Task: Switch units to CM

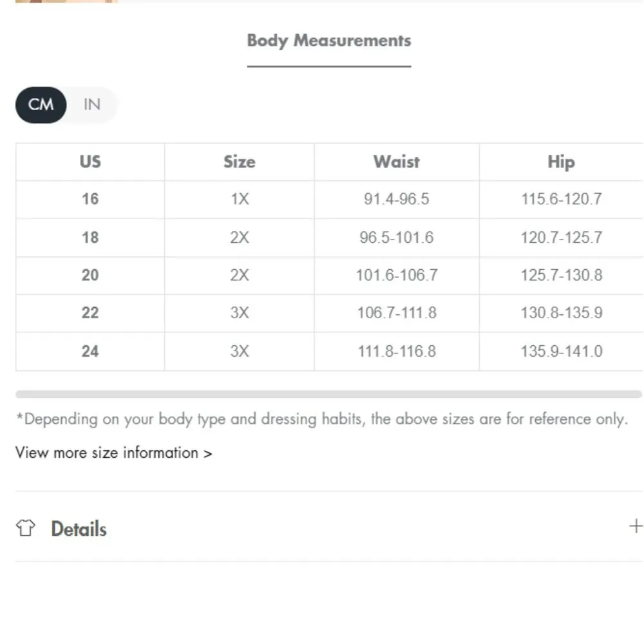Action: (41, 104)
